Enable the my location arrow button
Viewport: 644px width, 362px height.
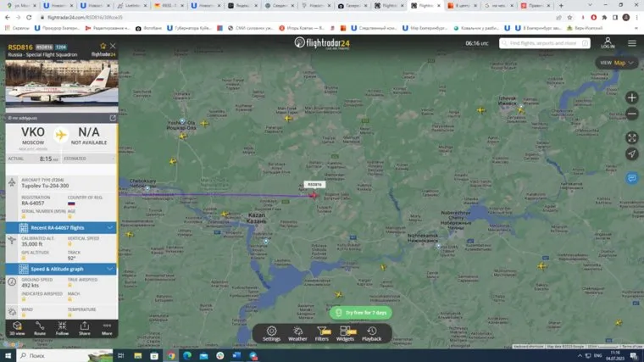coord(632,153)
